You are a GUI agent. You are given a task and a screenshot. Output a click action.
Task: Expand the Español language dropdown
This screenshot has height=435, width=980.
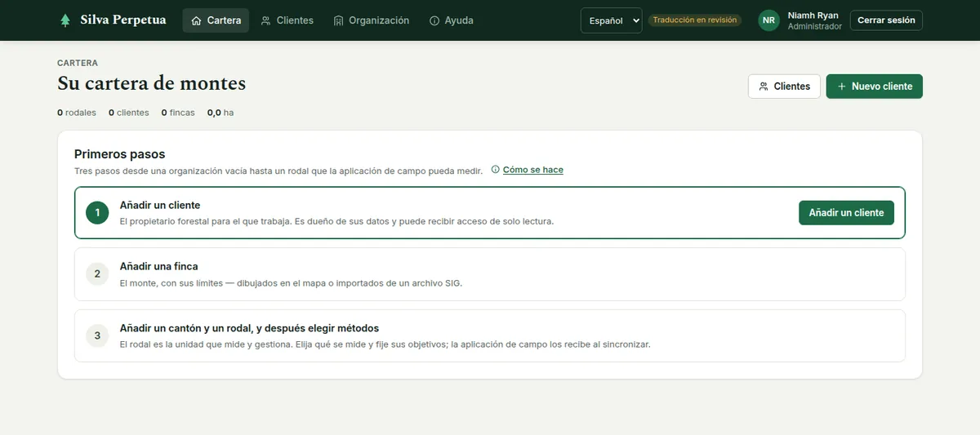(611, 20)
